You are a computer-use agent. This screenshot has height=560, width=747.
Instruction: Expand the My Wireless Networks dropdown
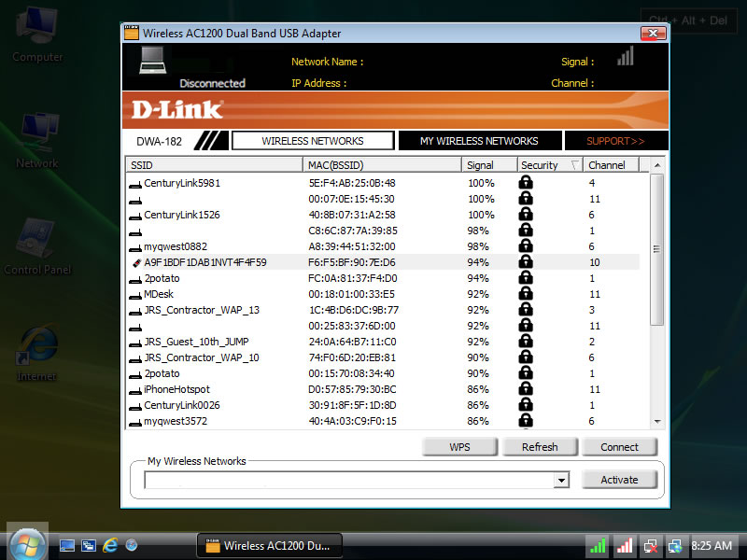point(560,480)
